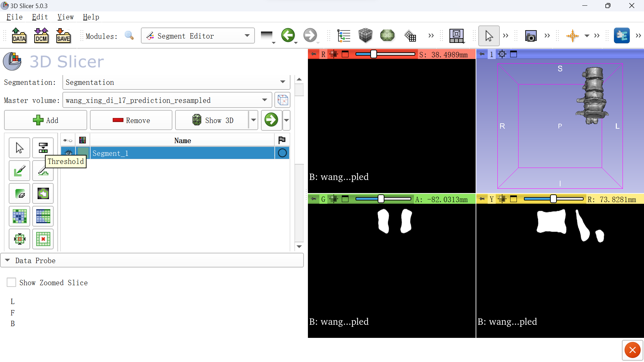The height and width of the screenshot is (362, 644).
Task: Select the arrow/select tool in toolbar
Action: [20, 147]
